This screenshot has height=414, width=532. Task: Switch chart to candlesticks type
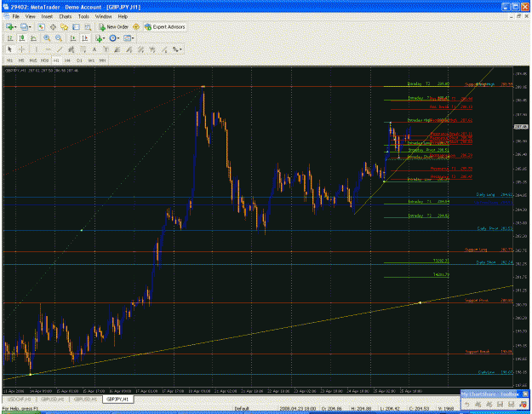[22, 38]
